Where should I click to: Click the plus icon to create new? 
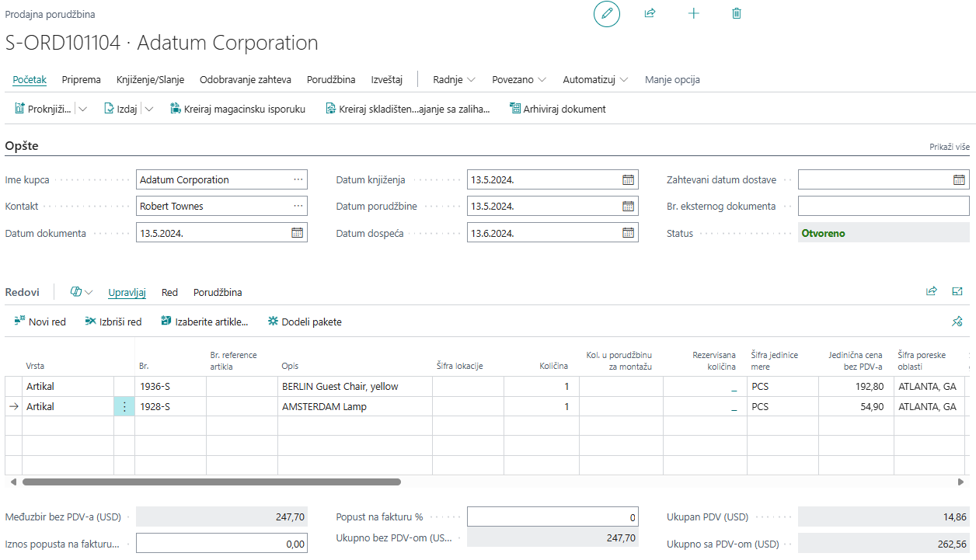694,14
